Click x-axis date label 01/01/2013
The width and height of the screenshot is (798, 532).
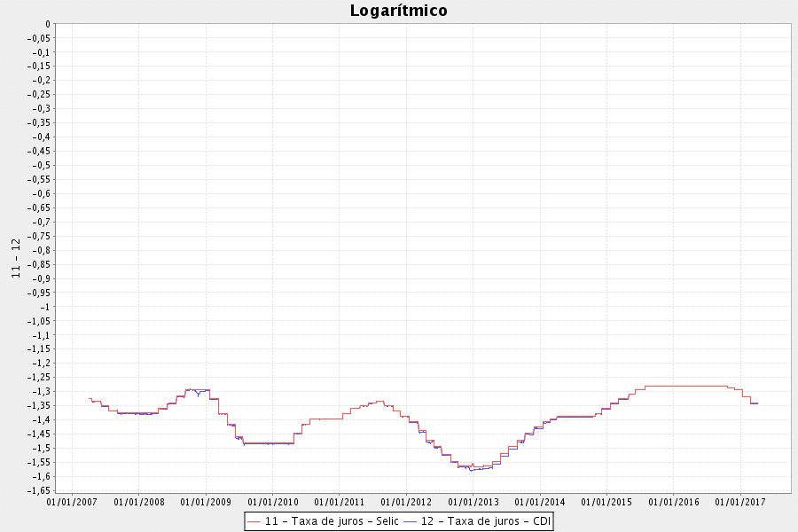[x=473, y=502]
